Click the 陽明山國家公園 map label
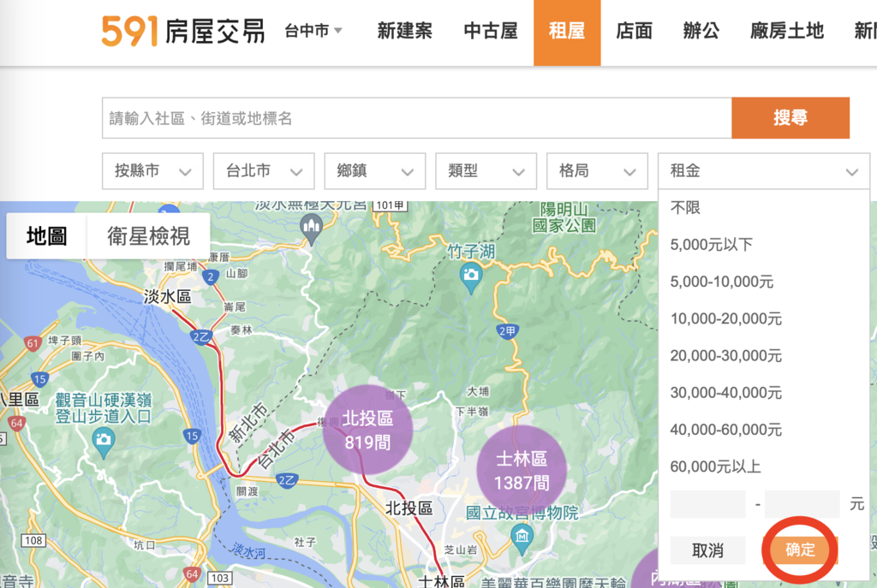 564,217
